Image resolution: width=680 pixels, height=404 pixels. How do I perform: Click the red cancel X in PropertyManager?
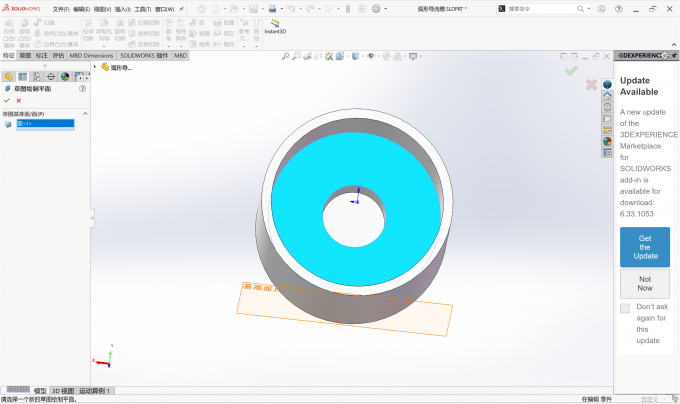click(19, 101)
